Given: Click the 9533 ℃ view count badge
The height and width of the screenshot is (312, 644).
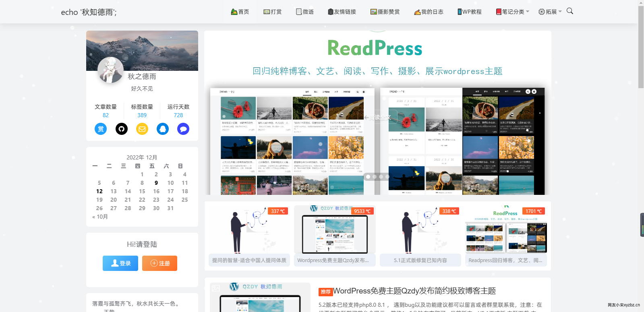Looking at the screenshot, I should [362, 211].
